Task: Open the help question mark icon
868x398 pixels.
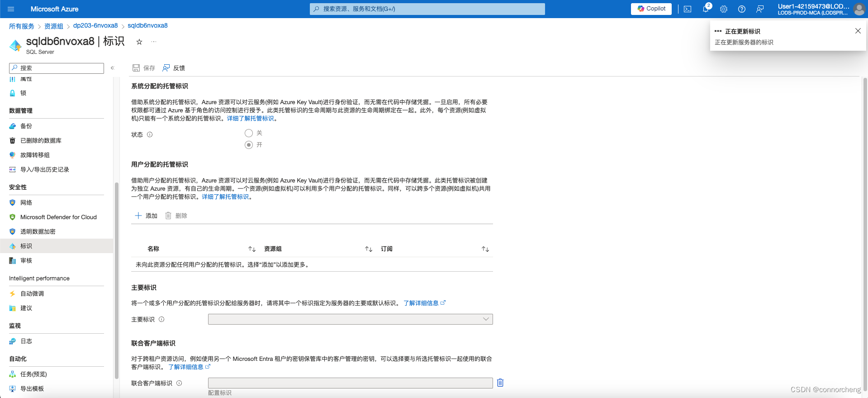Action: 742,9
